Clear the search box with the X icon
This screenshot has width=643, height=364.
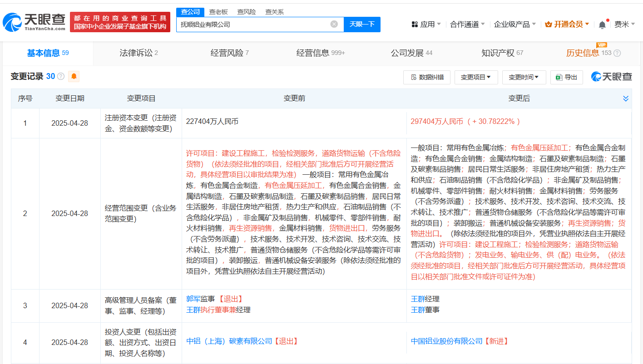[334, 24]
